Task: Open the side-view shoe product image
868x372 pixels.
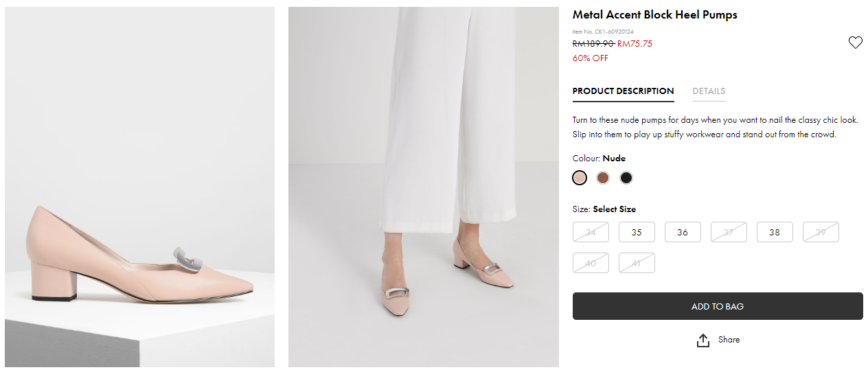Action: [140, 187]
